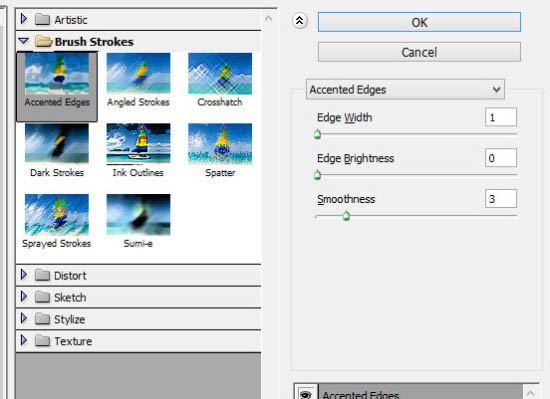Select the Angled Strokes filter thumbnail
550x399 pixels.
[x=138, y=74]
